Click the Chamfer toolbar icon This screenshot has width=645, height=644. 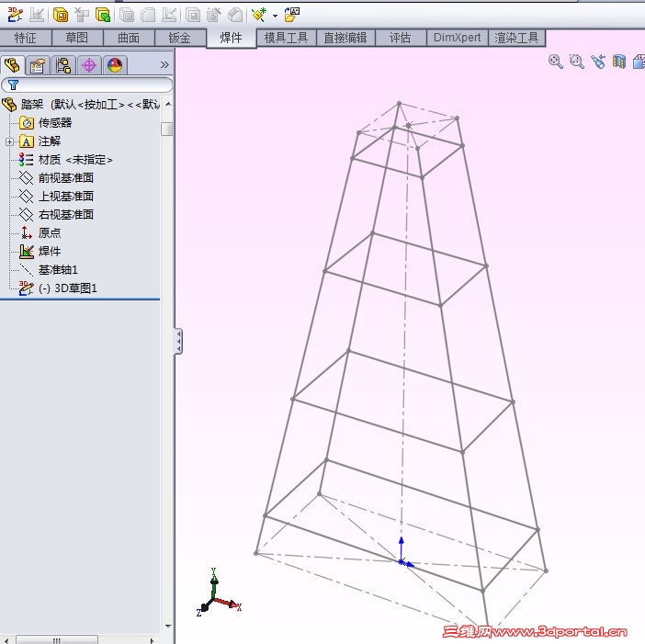235,16
